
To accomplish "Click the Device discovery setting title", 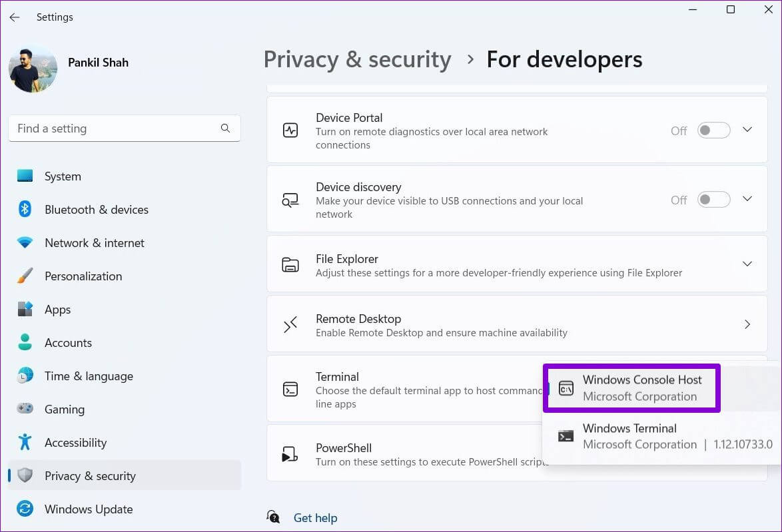I will 358,187.
